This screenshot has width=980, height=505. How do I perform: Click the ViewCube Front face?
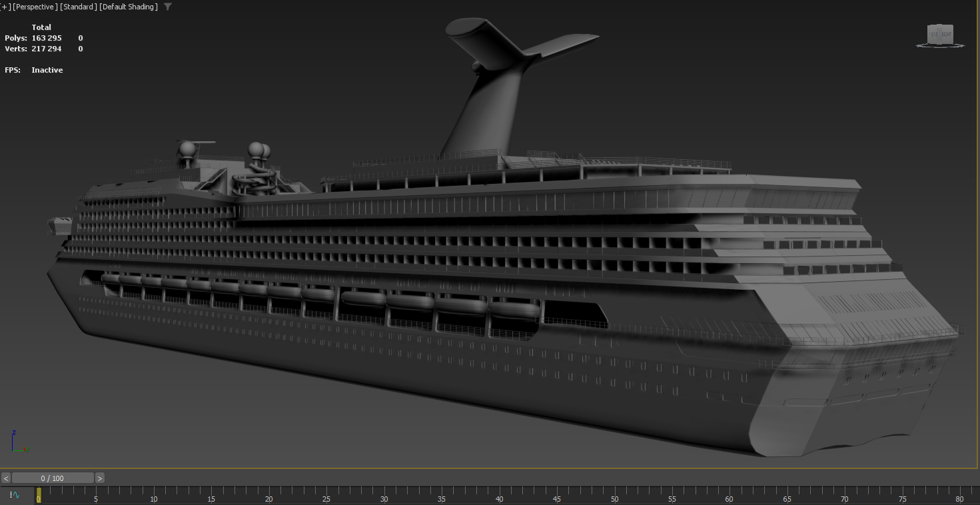point(933,34)
